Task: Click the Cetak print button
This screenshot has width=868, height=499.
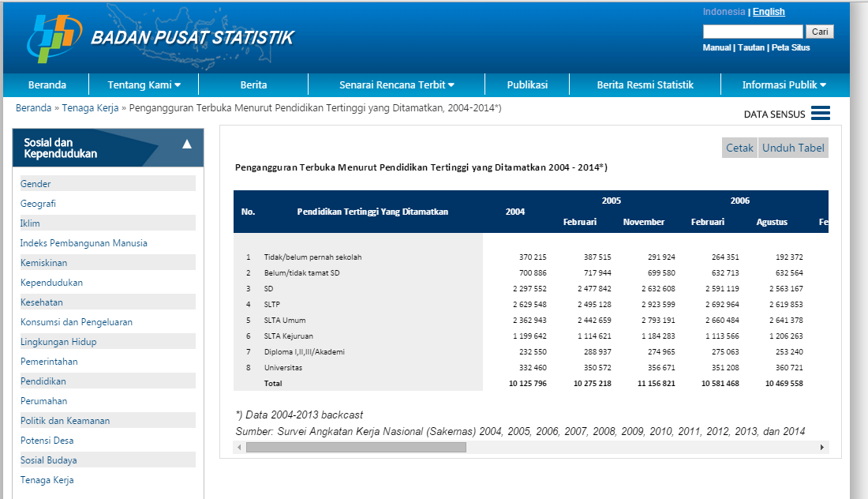Action: (x=739, y=148)
